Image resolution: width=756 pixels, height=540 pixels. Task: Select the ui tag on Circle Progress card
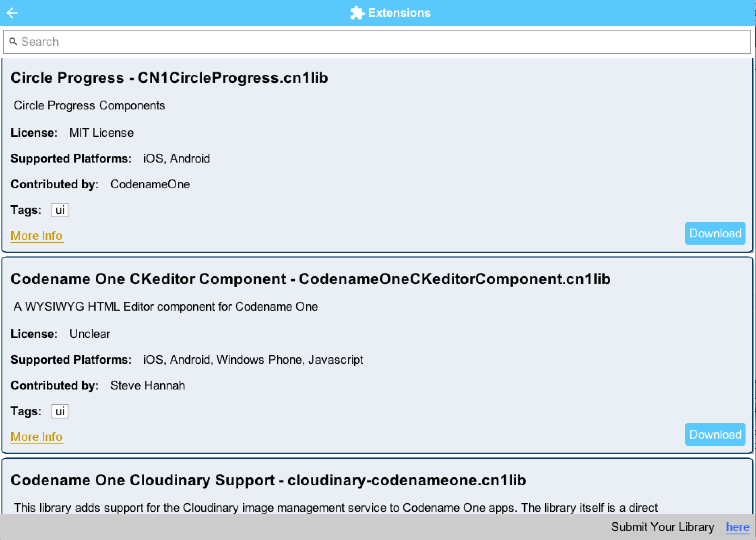pyautogui.click(x=60, y=210)
